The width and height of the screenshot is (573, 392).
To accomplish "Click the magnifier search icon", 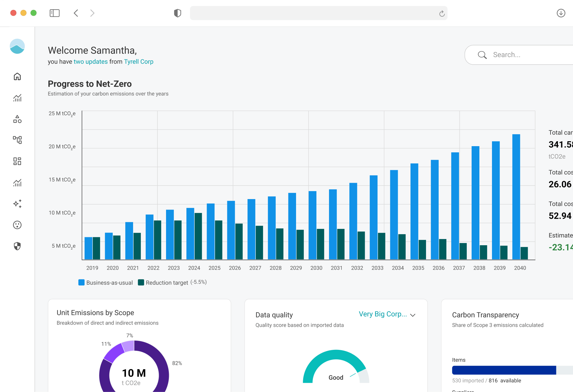I will click(x=482, y=55).
